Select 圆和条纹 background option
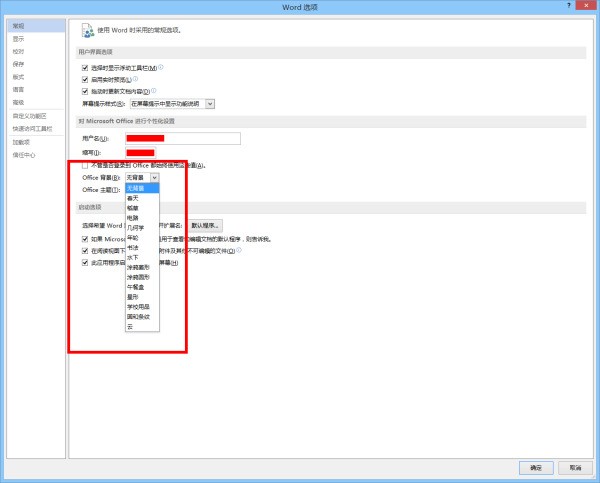This screenshot has width=600, height=483. pos(142,317)
